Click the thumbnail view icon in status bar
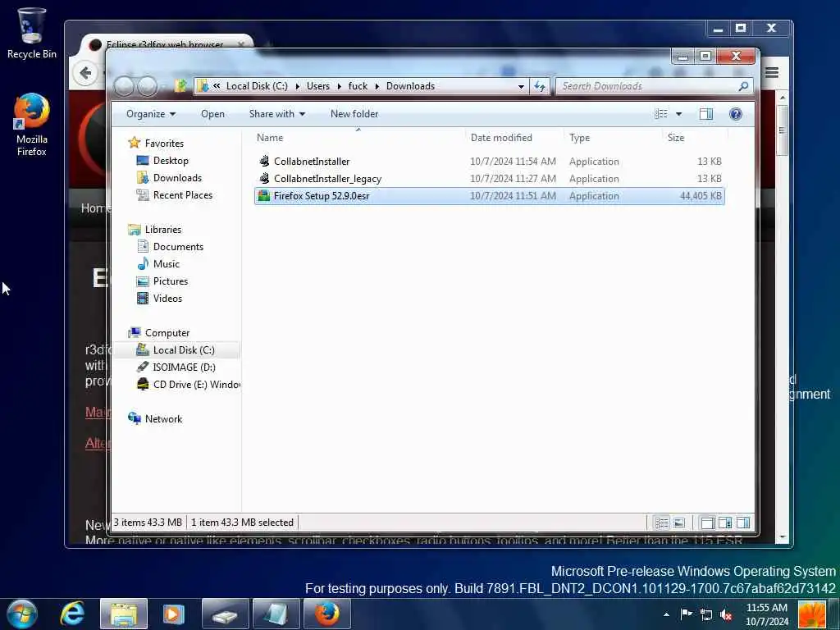 pyautogui.click(x=678, y=523)
